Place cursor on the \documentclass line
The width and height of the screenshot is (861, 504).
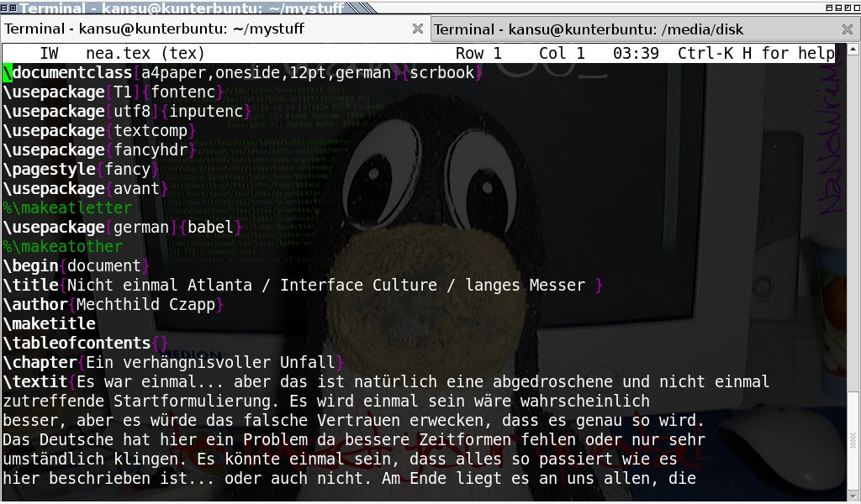(243, 72)
